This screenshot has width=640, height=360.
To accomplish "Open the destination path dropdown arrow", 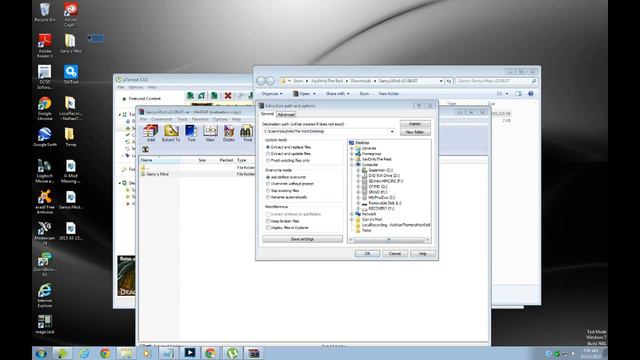I will point(392,131).
